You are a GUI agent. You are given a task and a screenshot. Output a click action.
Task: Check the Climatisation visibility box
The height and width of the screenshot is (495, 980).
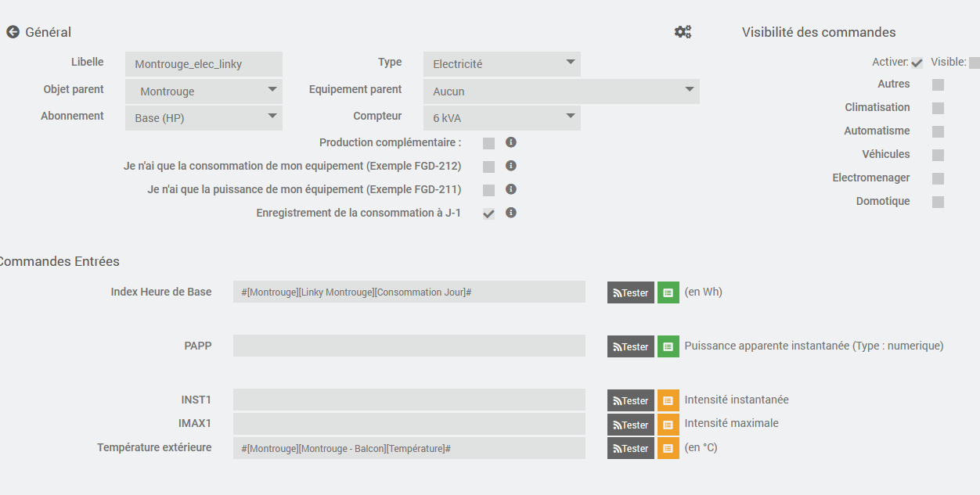click(938, 108)
